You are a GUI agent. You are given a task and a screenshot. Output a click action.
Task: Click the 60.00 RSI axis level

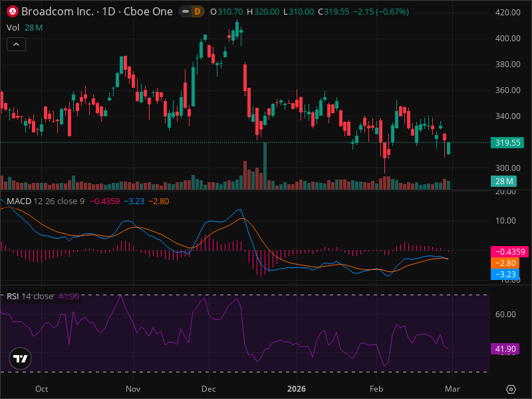[505, 314]
